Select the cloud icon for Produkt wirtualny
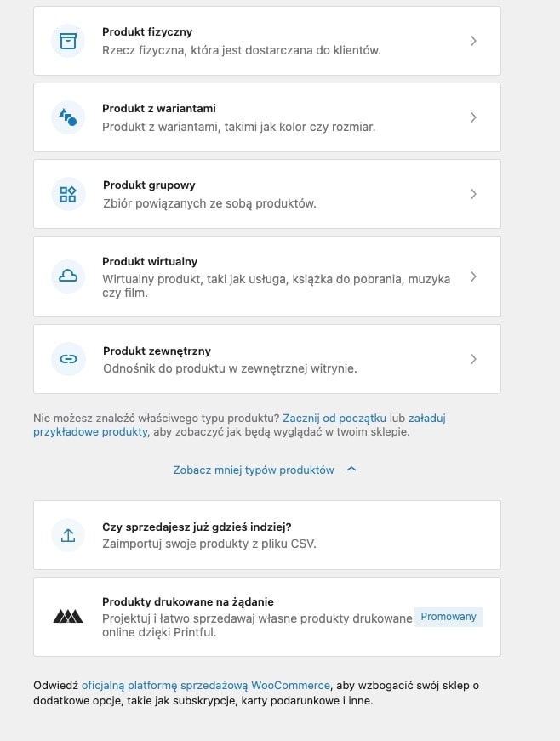 [x=68, y=276]
